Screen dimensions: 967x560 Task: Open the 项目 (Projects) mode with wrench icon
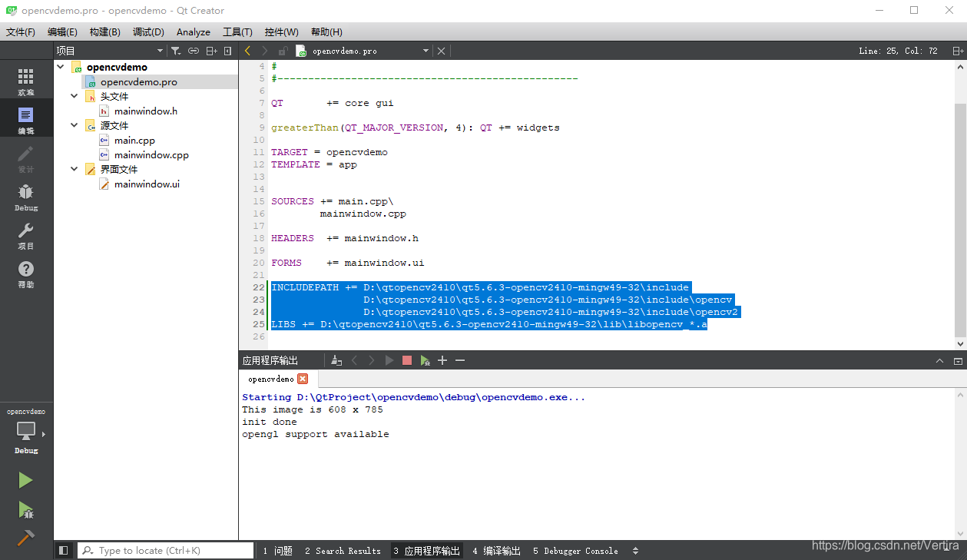coord(26,235)
